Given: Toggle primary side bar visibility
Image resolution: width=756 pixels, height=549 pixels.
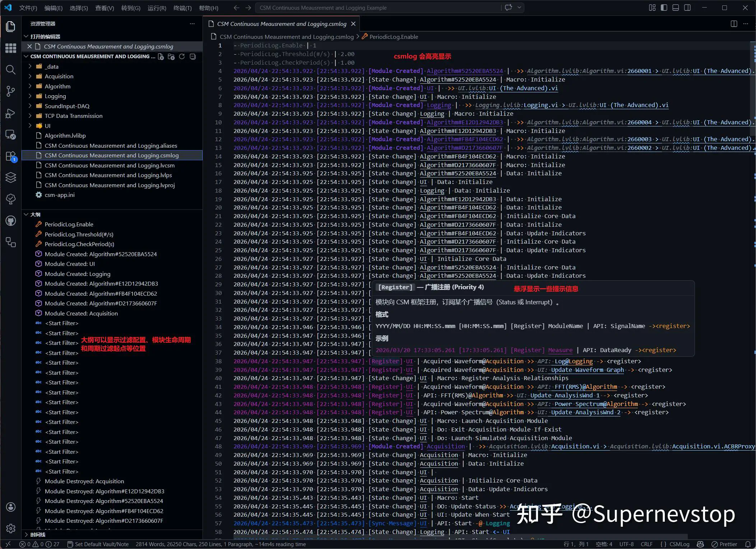Looking at the screenshot, I should [x=664, y=8].
